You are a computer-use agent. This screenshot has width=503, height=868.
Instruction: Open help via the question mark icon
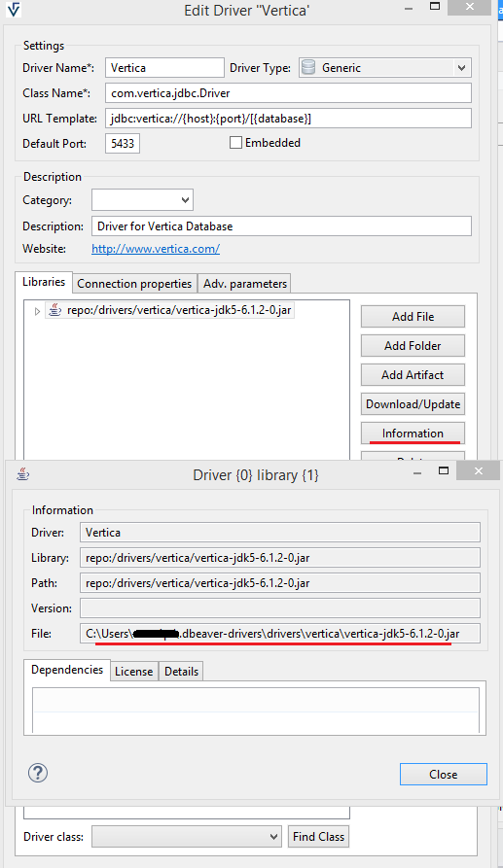tap(38, 773)
